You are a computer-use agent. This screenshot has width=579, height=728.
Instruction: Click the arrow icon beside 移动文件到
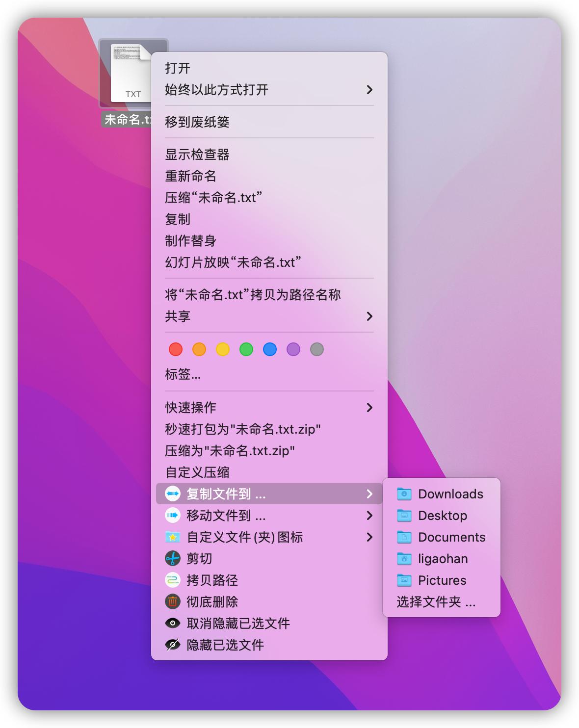pyautogui.click(x=172, y=516)
